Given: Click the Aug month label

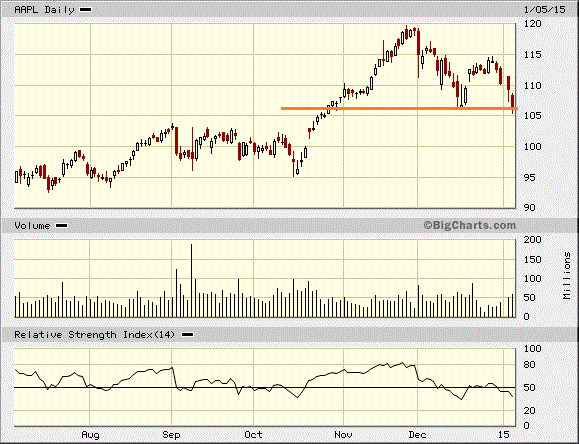Looking at the screenshot, I should pyautogui.click(x=90, y=435).
